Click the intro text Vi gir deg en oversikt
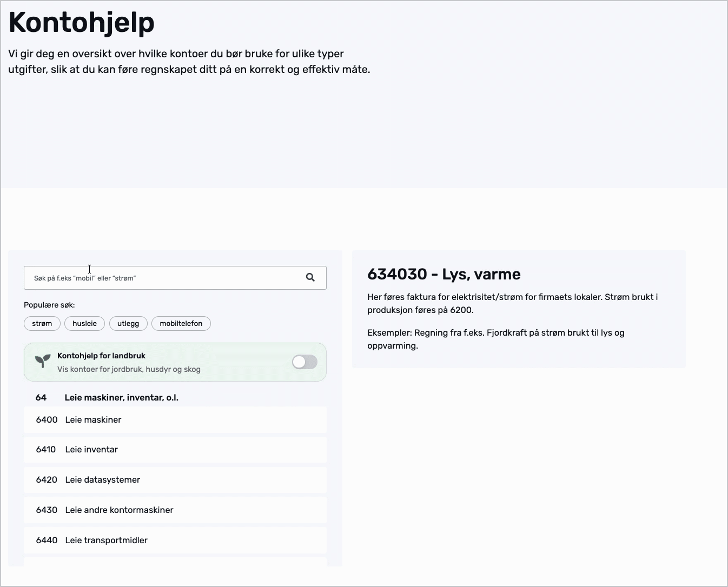728x587 pixels. (189, 62)
